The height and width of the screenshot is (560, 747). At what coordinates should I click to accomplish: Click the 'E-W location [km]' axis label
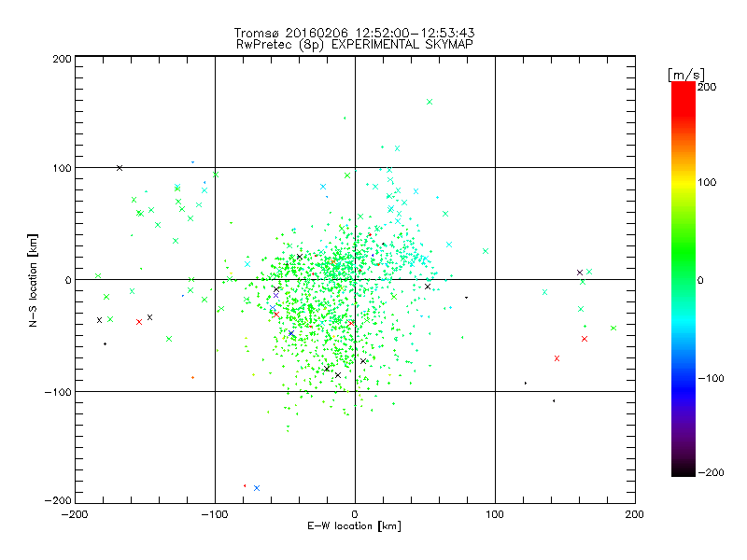pyautogui.click(x=354, y=525)
